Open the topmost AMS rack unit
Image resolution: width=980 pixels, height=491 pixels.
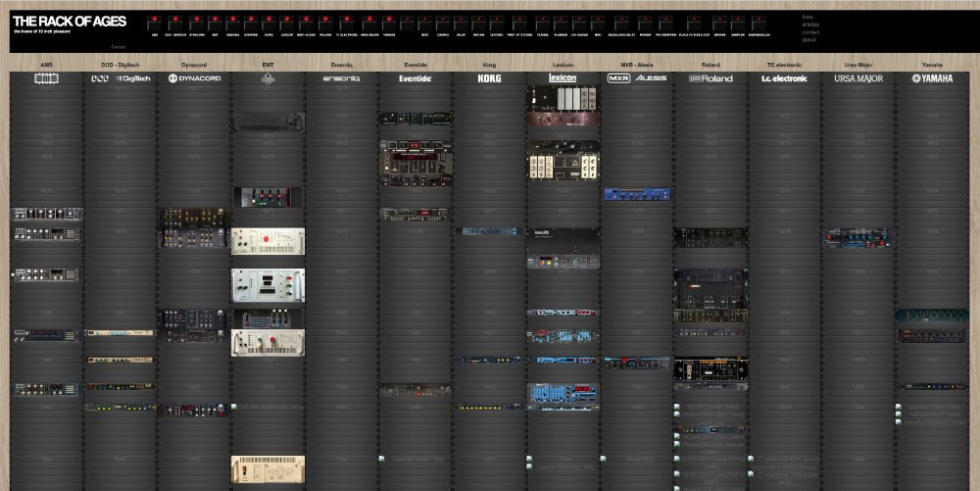(47, 215)
